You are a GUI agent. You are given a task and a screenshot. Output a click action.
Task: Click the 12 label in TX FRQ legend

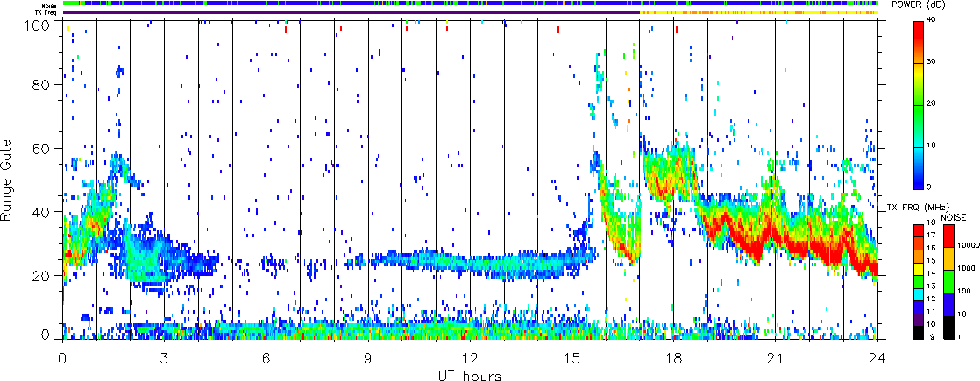click(x=931, y=299)
